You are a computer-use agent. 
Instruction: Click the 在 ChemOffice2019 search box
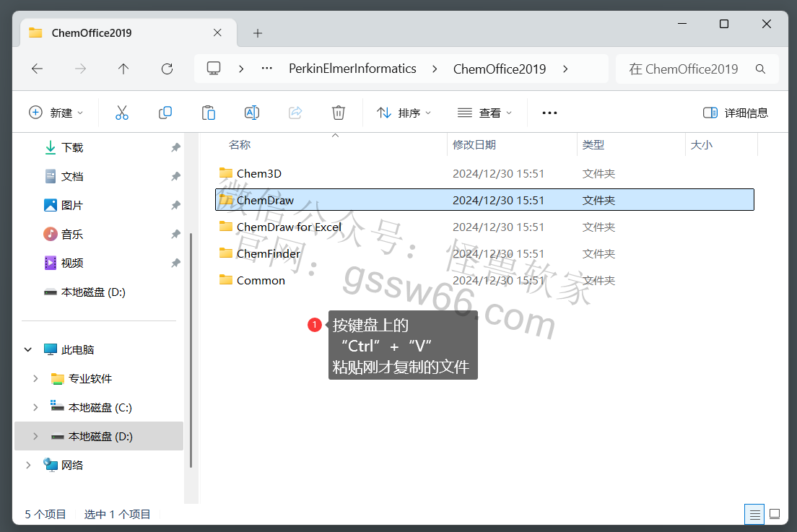697,69
